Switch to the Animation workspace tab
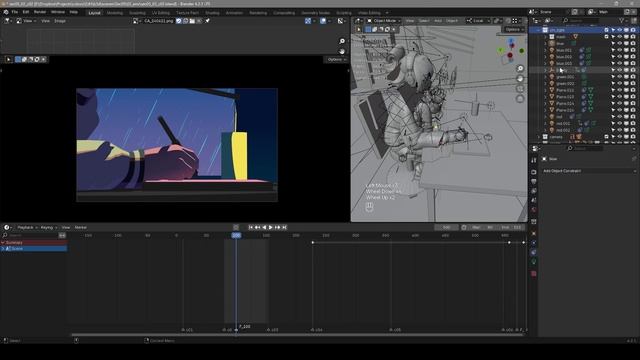The height and width of the screenshot is (360, 640). coord(234,13)
